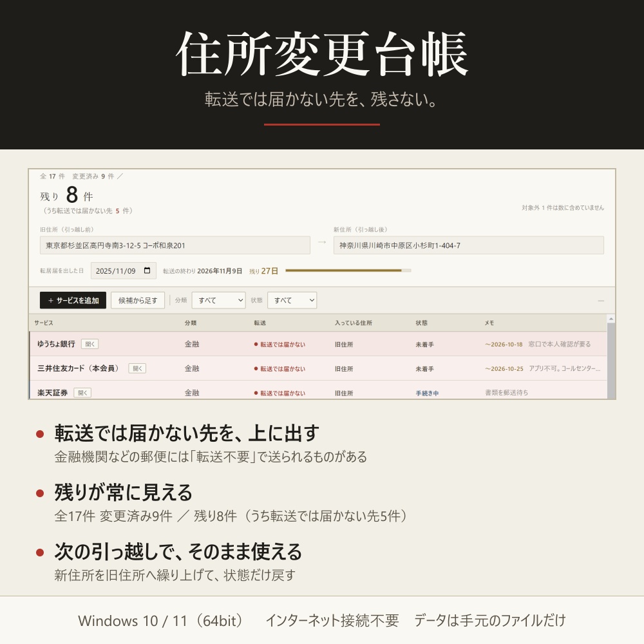Click 転送では届かない in 三井住友カード row
This screenshot has height=644, width=644.
[279, 369]
